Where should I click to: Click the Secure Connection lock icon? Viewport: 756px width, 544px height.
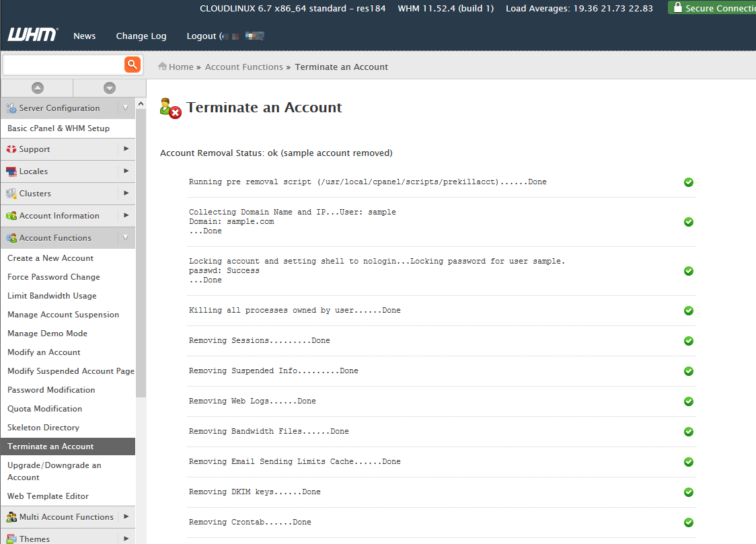(677, 7)
